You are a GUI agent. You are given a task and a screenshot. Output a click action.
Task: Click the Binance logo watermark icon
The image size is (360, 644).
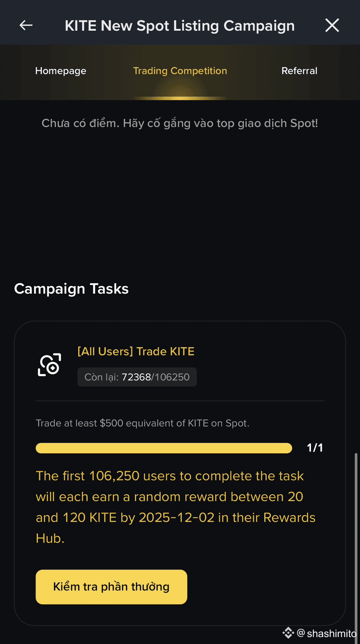pyautogui.click(x=288, y=633)
